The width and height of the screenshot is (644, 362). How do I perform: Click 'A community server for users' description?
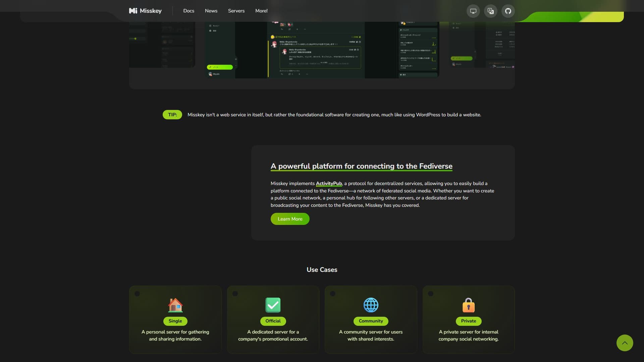[x=371, y=335]
